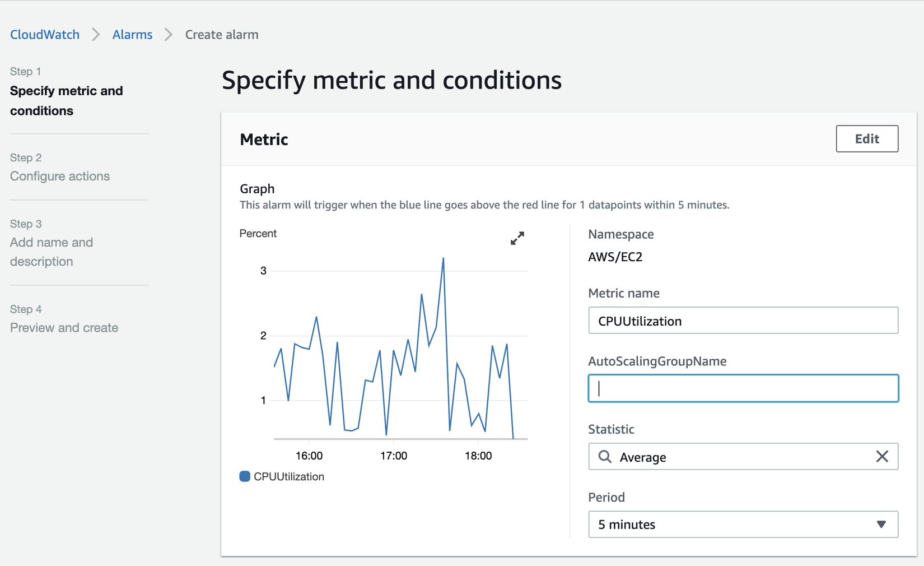This screenshot has height=566, width=924.
Task: Click the magnifier icon in the Statistic field
Action: [605, 457]
